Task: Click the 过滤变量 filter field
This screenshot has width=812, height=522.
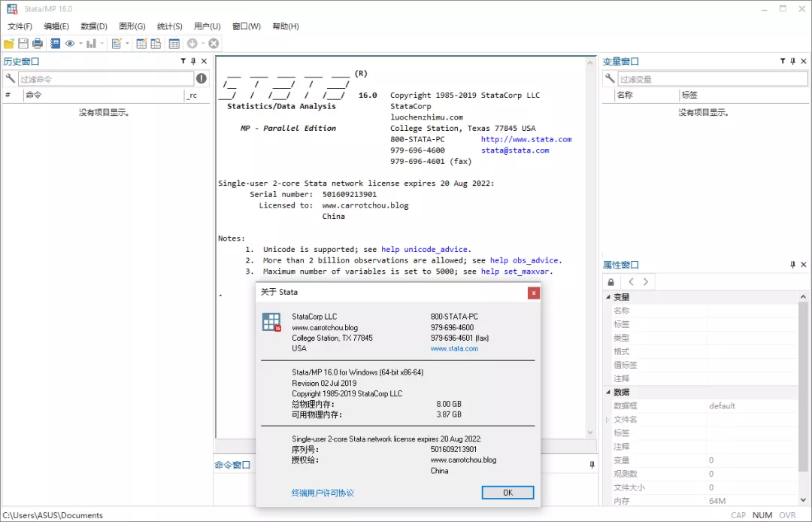Action: click(x=713, y=79)
